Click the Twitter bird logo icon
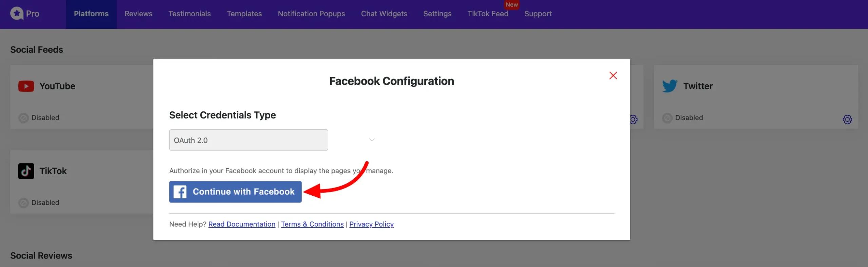The image size is (868, 267). [670, 86]
